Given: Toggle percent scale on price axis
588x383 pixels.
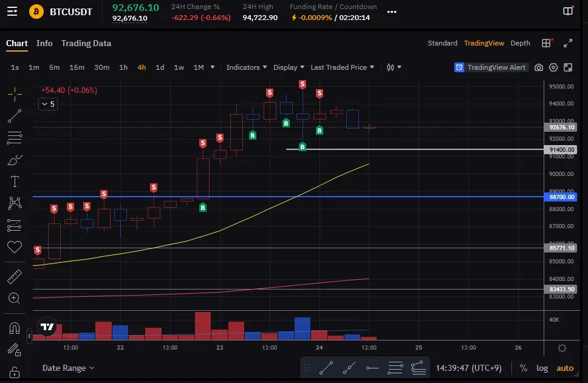Looking at the screenshot, I should [x=523, y=368].
